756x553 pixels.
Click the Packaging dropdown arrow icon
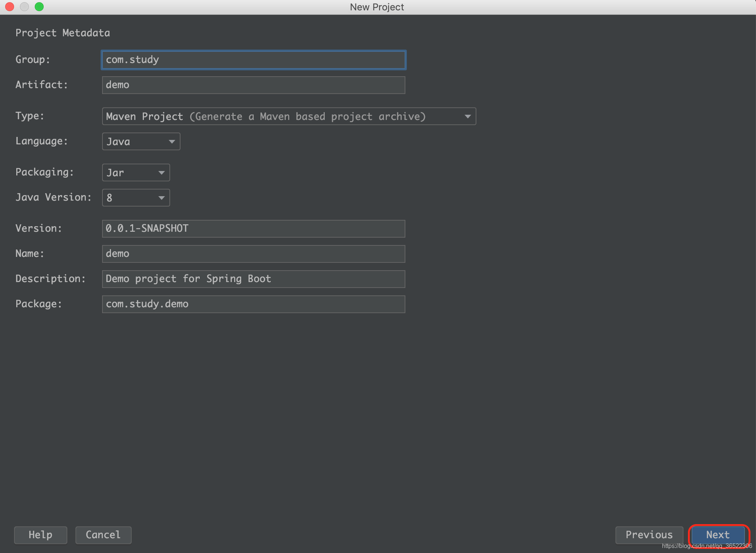click(x=161, y=172)
